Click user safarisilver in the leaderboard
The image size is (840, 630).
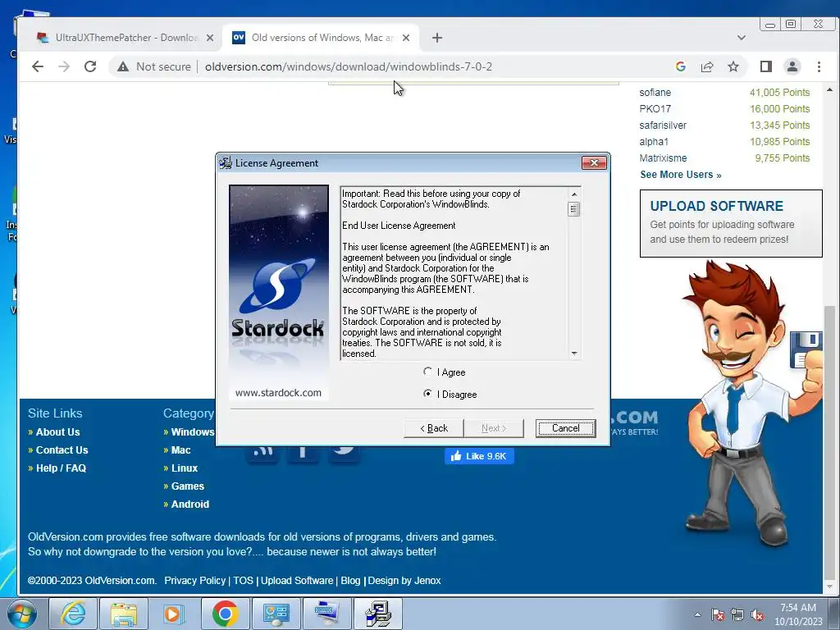(663, 125)
